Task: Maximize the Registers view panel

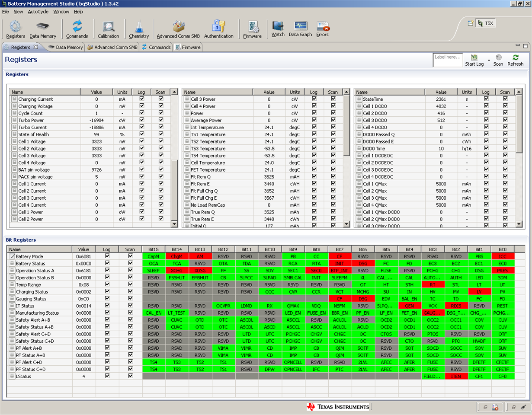Action: click(526, 45)
